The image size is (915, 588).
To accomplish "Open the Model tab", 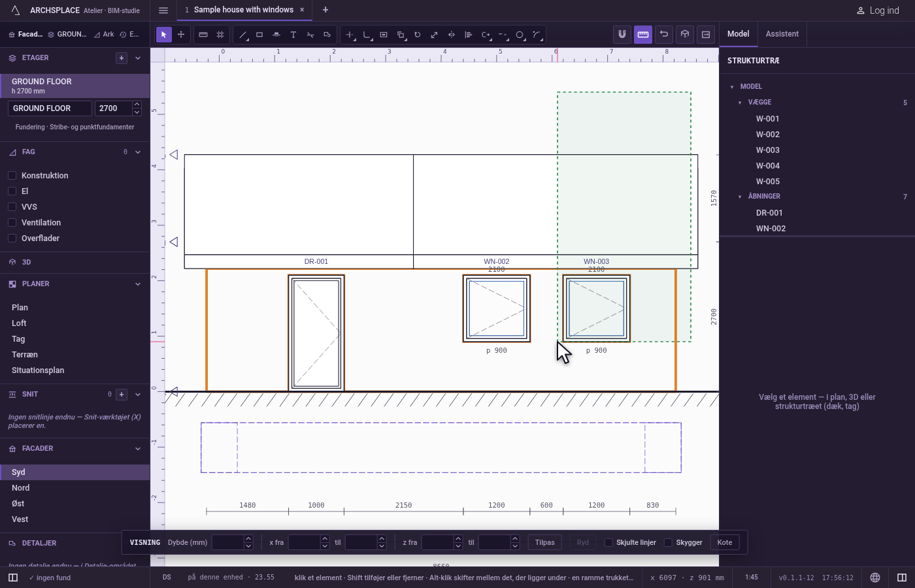I will (739, 34).
